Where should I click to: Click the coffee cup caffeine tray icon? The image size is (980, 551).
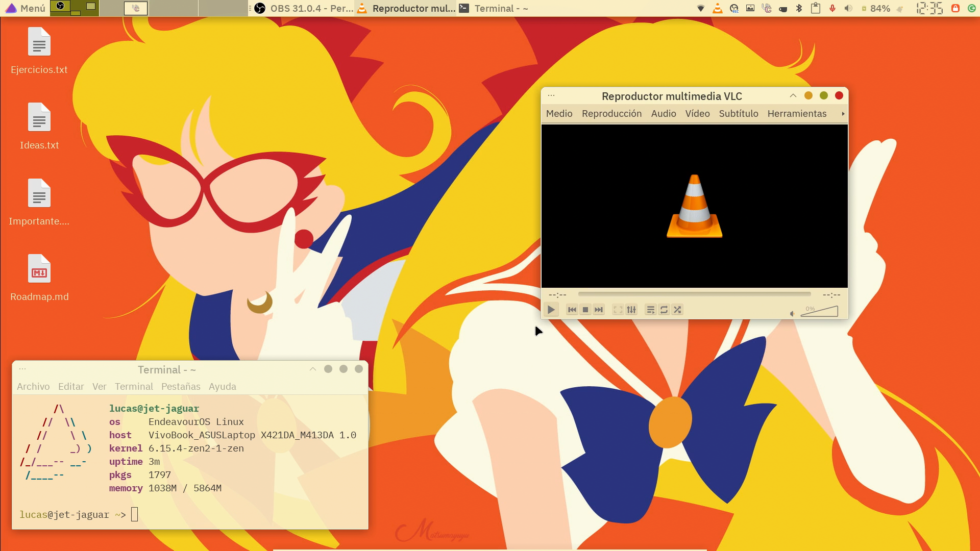pyautogui.click(x=783, y=8)
